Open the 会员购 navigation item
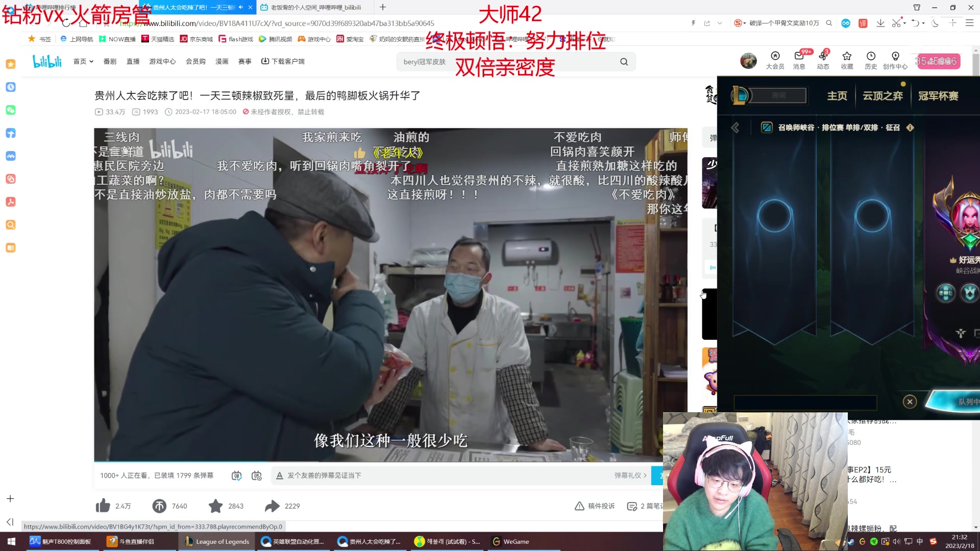 tap(195, 61)
